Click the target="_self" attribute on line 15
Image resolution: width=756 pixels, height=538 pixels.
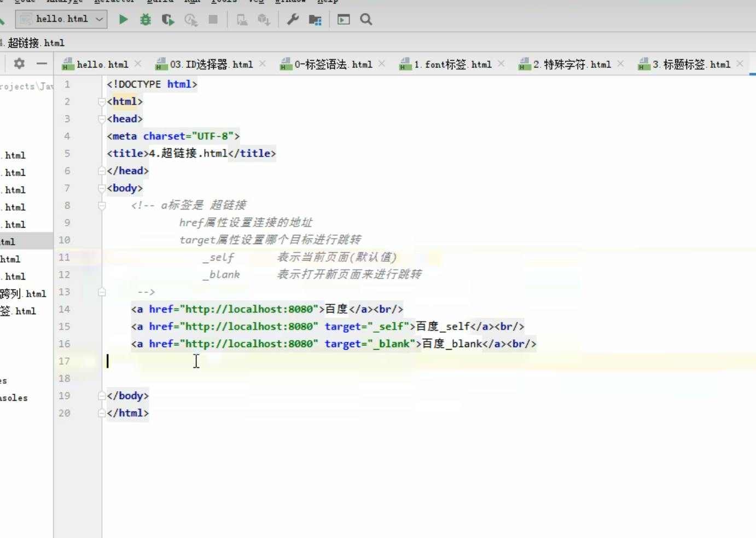pos(367,327)
